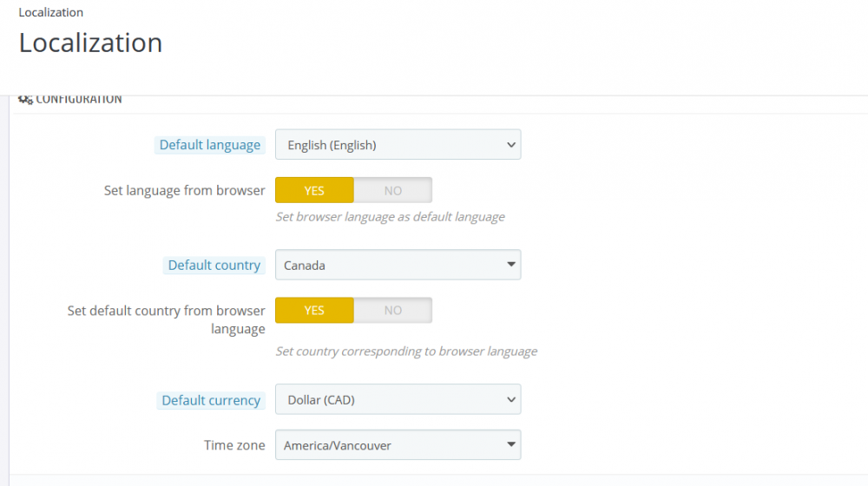Open the Time zone America/Vancouver dropdown
This screenshot has height=486, width=868.
tap(398, 445)
